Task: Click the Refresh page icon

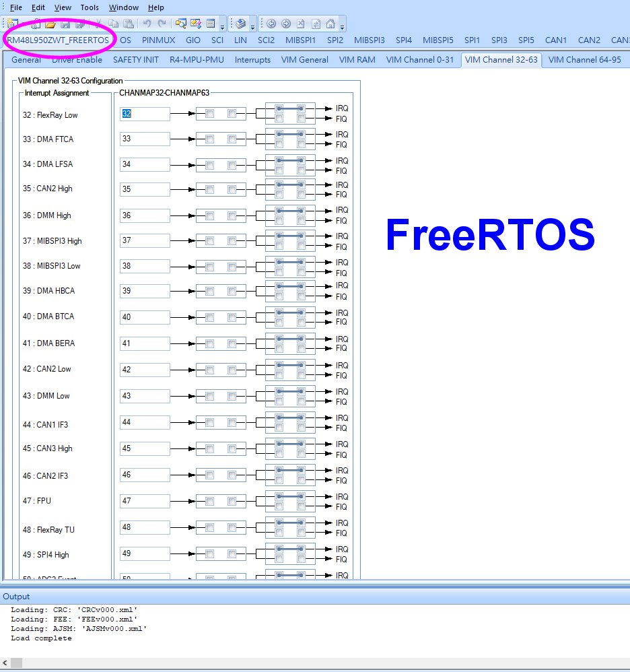Action: pyautogui.click(x=316, y=24)
